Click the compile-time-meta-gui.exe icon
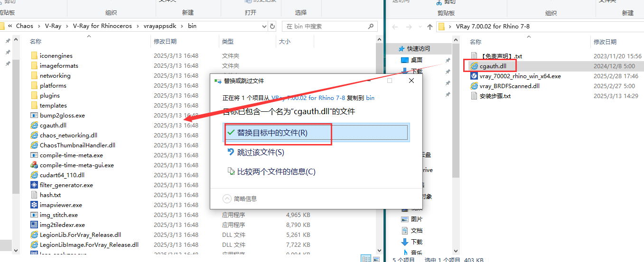Screen dimensions: 644x262 pyautogui.click(x=34, y=165)
